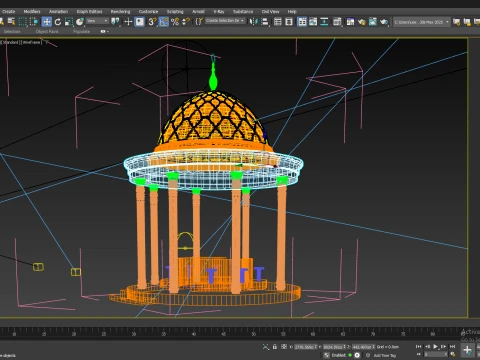Click Go to Start playback button

coord(419,347)
